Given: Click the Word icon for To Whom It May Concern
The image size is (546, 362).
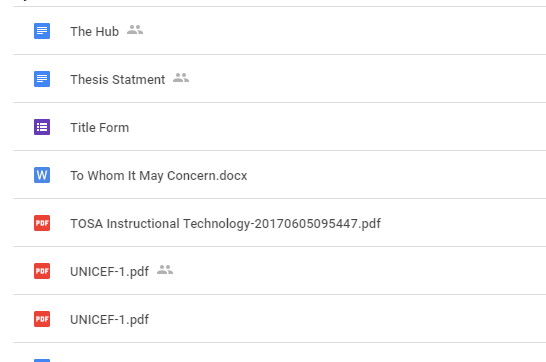Looking at the screenshot, I should [x=42, y=175].
